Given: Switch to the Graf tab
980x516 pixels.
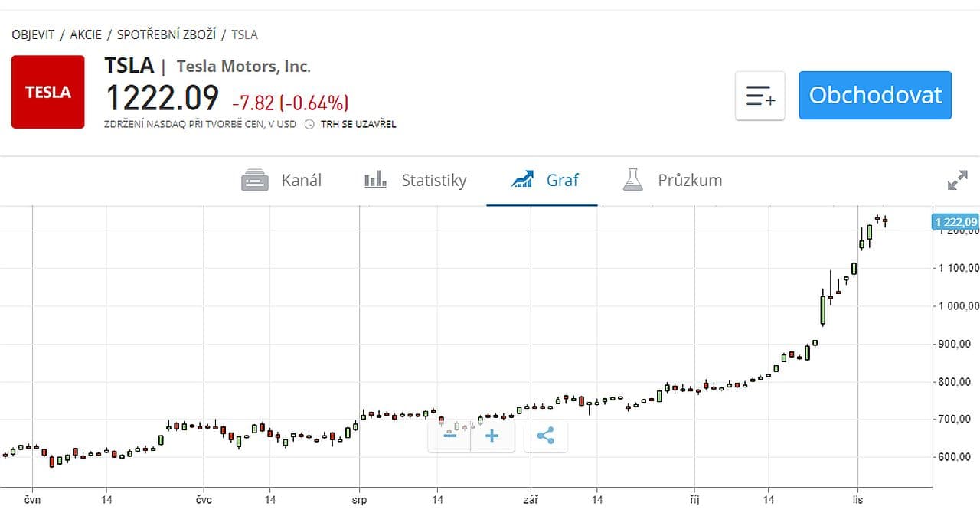Looking at the screenshot, I should pos(562,181).
